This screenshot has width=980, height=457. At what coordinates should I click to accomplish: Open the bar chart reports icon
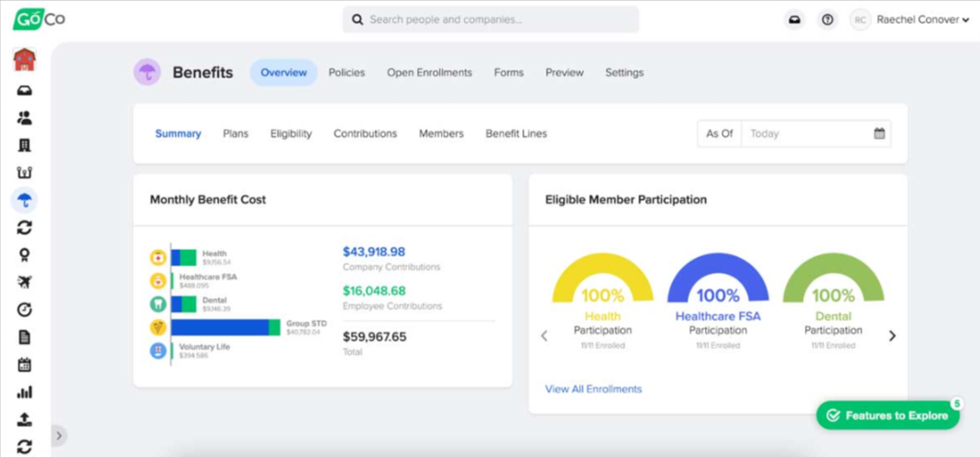coord(25,393)
